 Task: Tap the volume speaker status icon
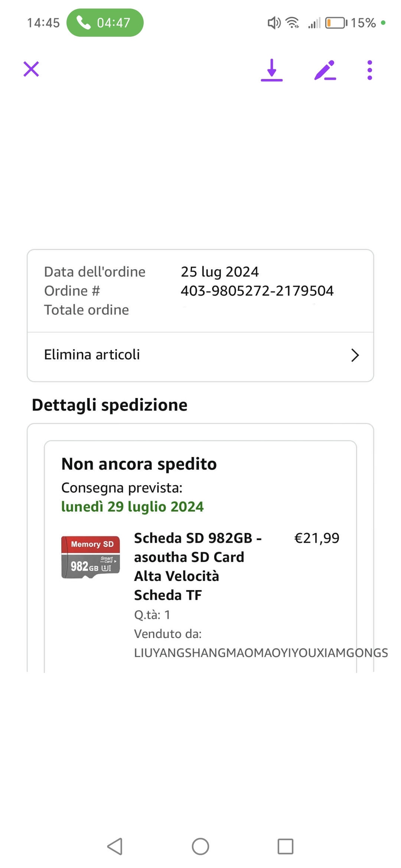[x=274, y=23]
